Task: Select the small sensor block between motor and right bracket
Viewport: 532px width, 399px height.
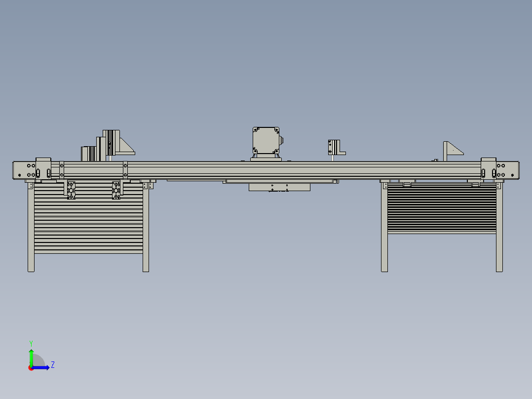Action: point(336,147)
